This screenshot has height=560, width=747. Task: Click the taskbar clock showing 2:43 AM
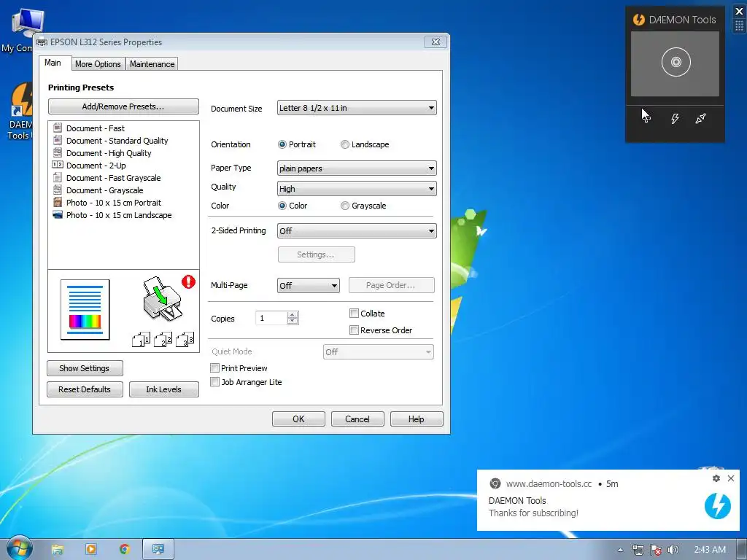click(710, 550)
